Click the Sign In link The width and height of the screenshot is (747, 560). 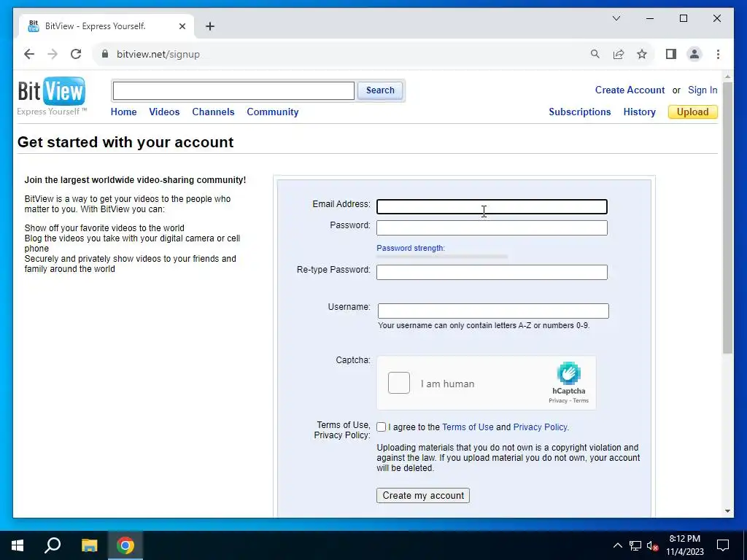[703, 90]
